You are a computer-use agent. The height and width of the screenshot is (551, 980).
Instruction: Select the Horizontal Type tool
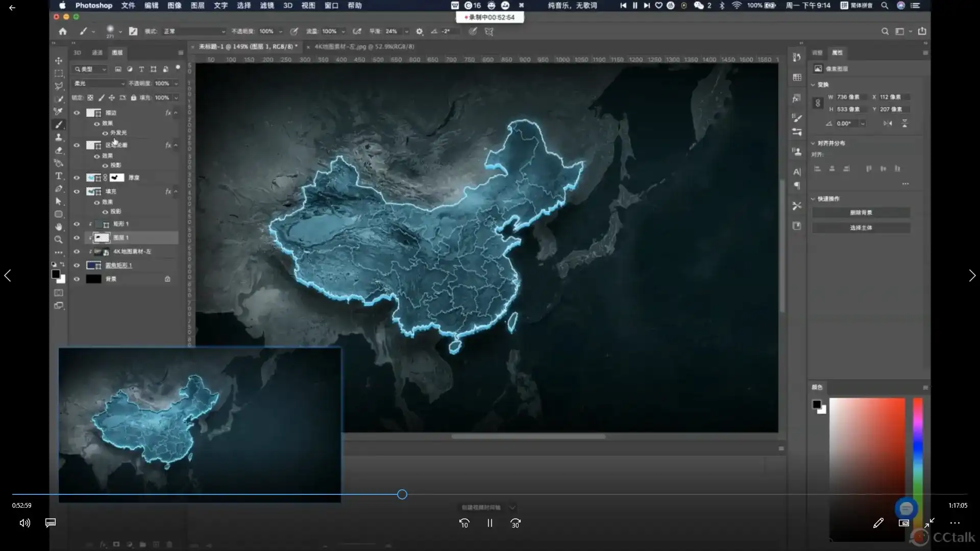tap(59, 176)
